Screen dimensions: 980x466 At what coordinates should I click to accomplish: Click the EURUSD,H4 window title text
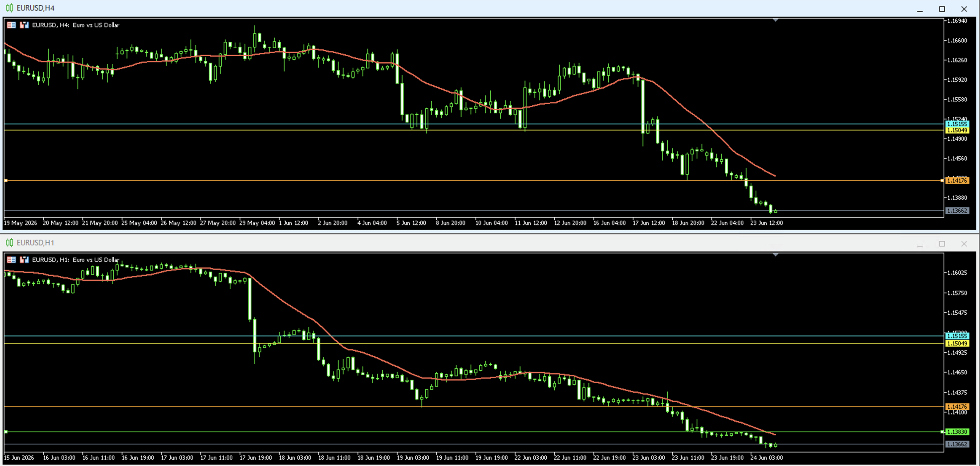point(36,8)
